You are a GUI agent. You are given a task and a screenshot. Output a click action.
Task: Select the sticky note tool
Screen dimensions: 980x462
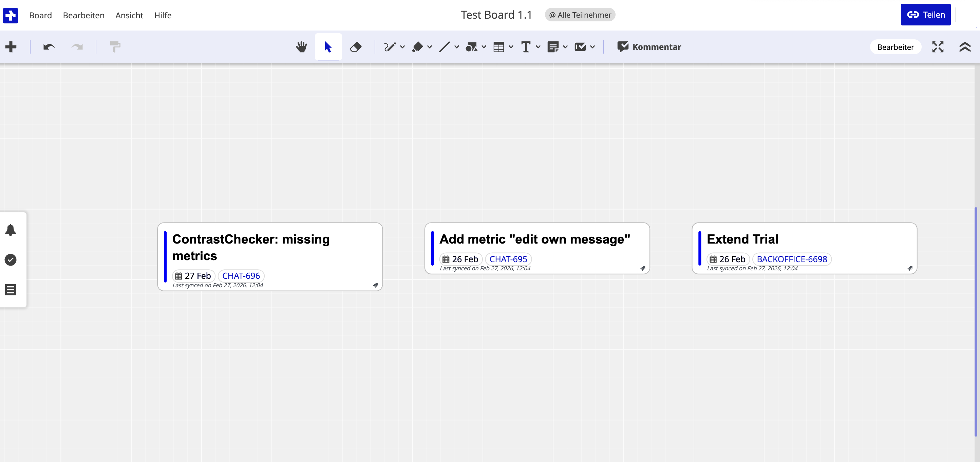coord(554,47)
